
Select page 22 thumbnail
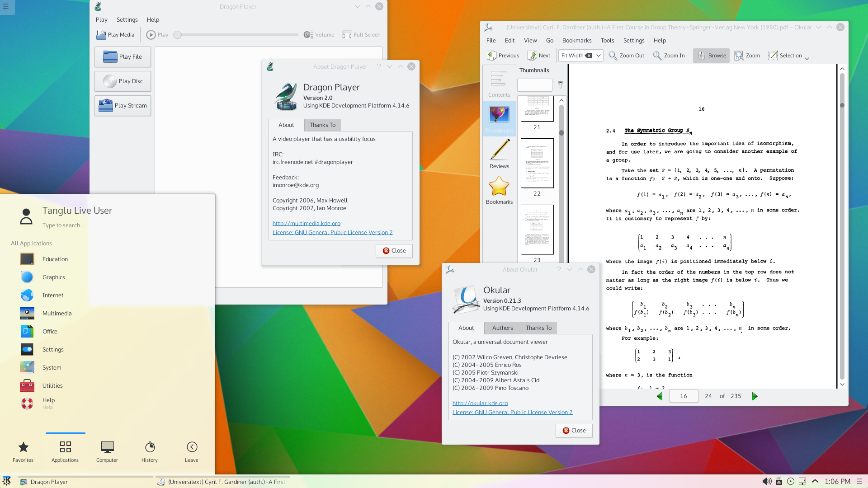537,163
